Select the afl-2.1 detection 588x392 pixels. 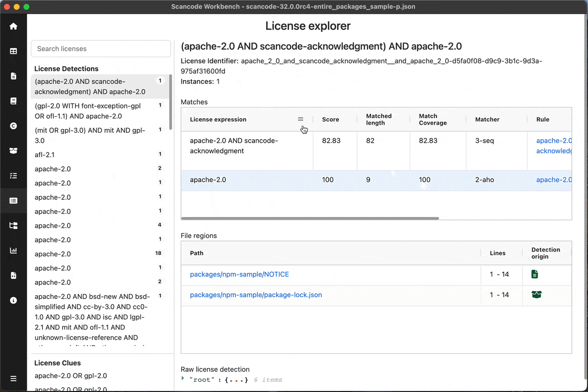100,154
